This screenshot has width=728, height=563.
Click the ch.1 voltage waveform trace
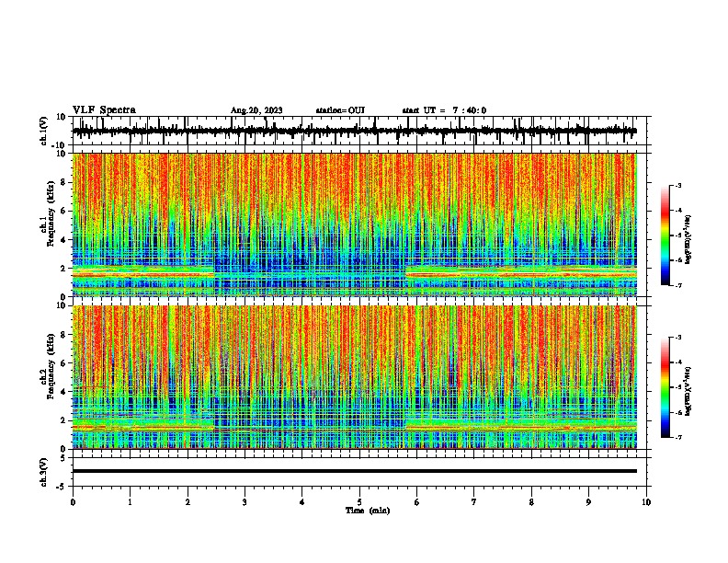(x=355, y=131)
